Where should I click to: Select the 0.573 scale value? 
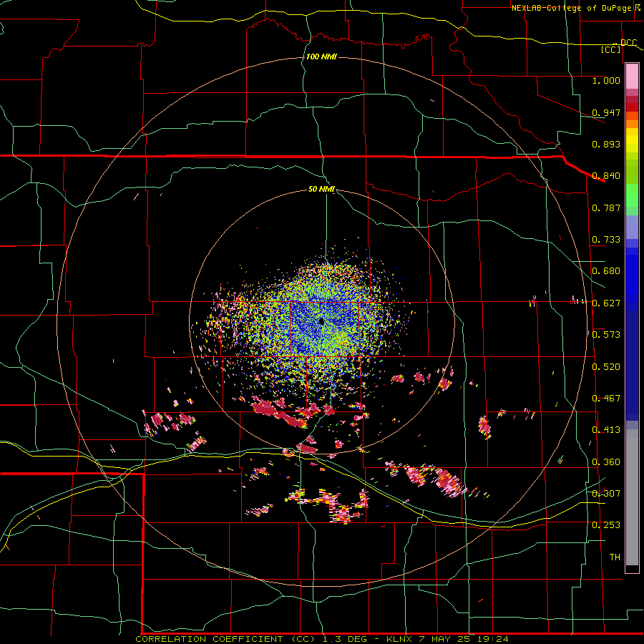tap(606, 335)
